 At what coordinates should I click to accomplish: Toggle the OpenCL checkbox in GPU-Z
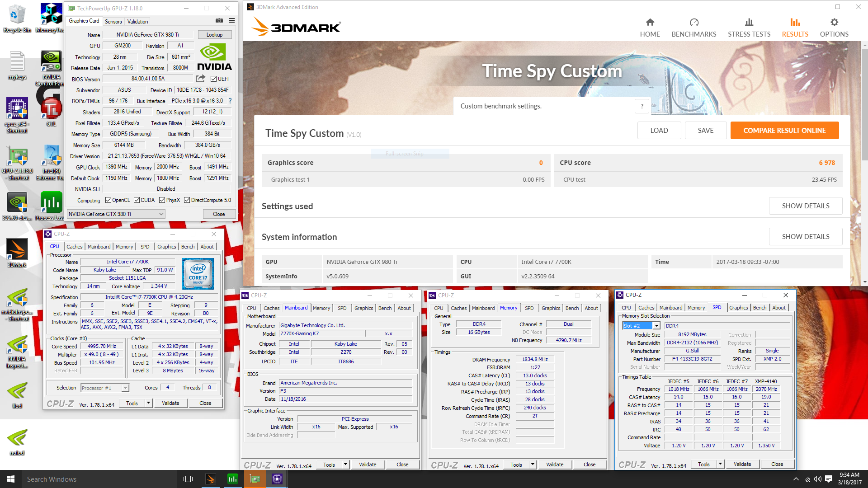108,200
